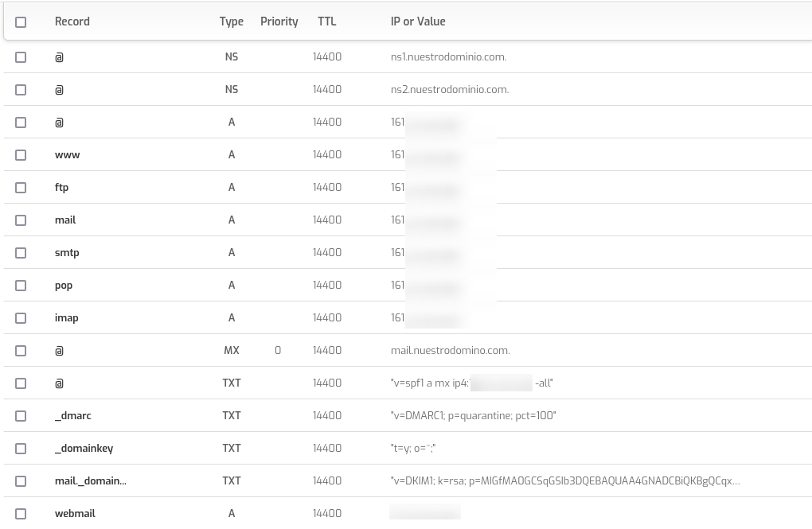
Task: Tick the ftp record checkbox
Action: (x=21, y=188)
